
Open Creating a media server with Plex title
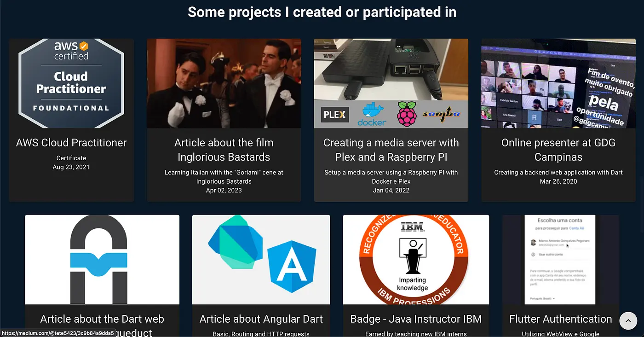391,150
